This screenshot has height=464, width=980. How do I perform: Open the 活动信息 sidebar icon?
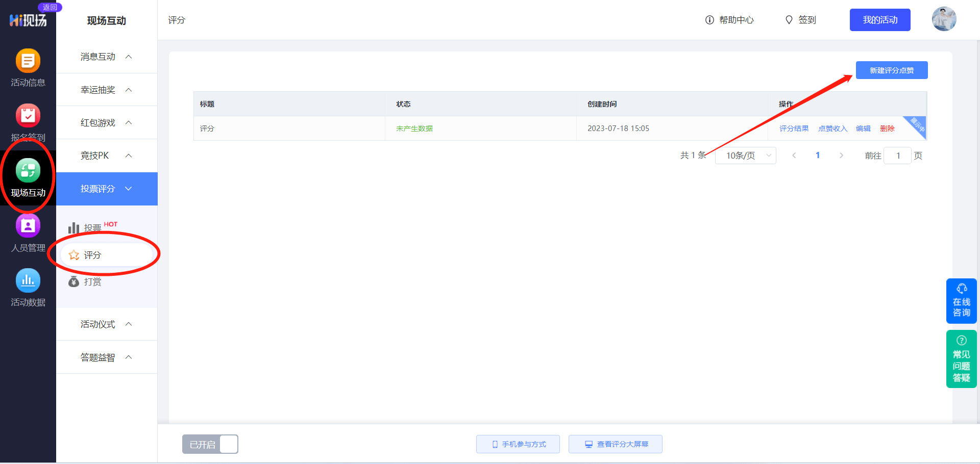[x=28, y=61]
